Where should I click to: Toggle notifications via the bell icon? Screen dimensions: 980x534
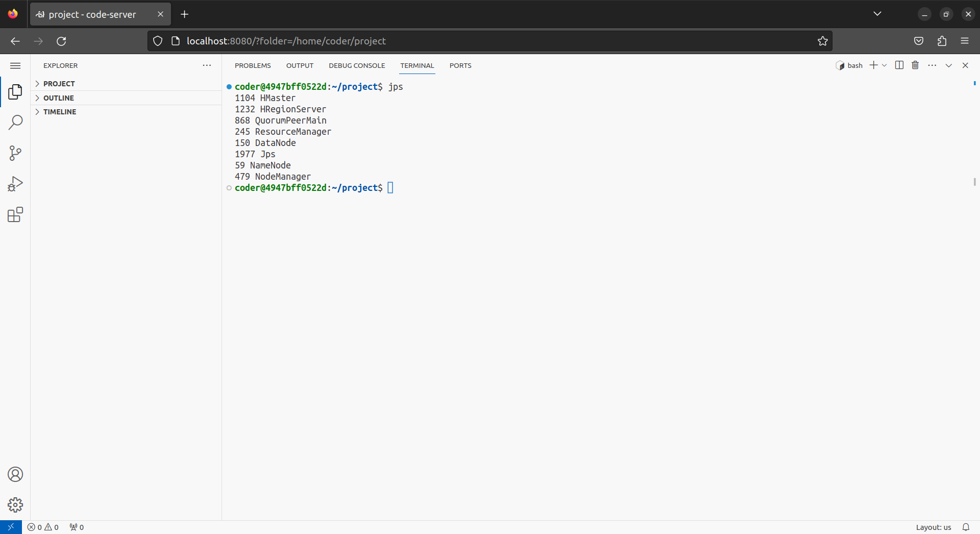click(x=966, y=527)
